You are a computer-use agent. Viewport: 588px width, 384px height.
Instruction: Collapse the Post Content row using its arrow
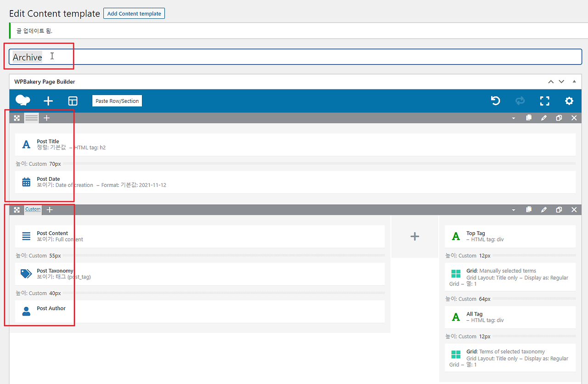click(514, 210)
